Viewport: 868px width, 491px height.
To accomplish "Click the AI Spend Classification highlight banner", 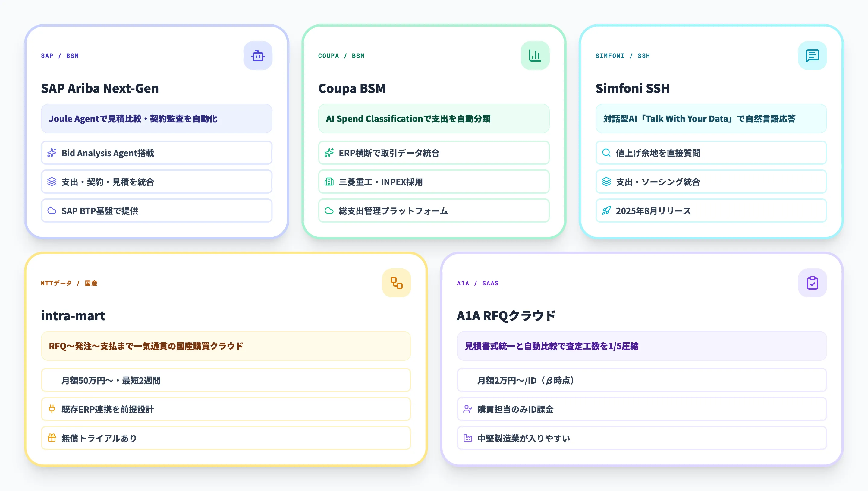I will [434, 119].
